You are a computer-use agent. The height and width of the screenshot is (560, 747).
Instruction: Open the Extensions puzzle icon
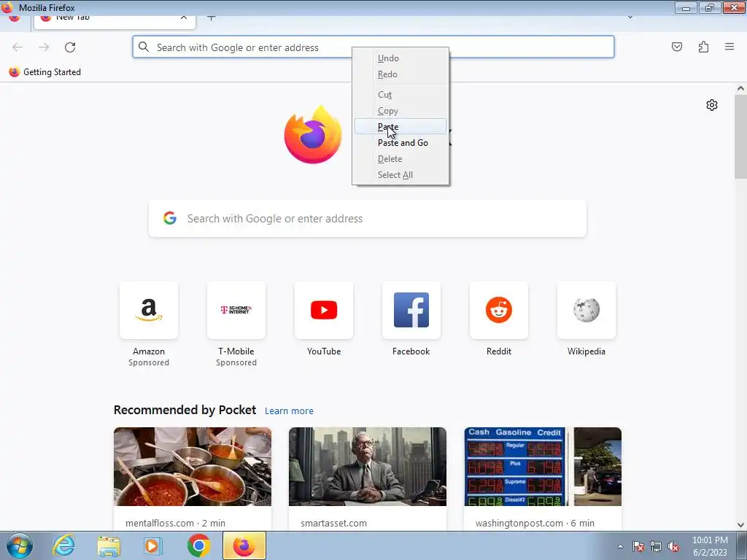point(703,47)
